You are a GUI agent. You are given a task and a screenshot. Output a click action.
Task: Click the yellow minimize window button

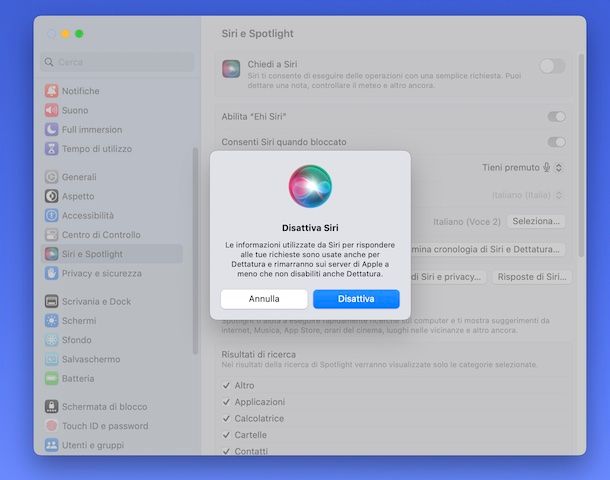tap(65, 34)
